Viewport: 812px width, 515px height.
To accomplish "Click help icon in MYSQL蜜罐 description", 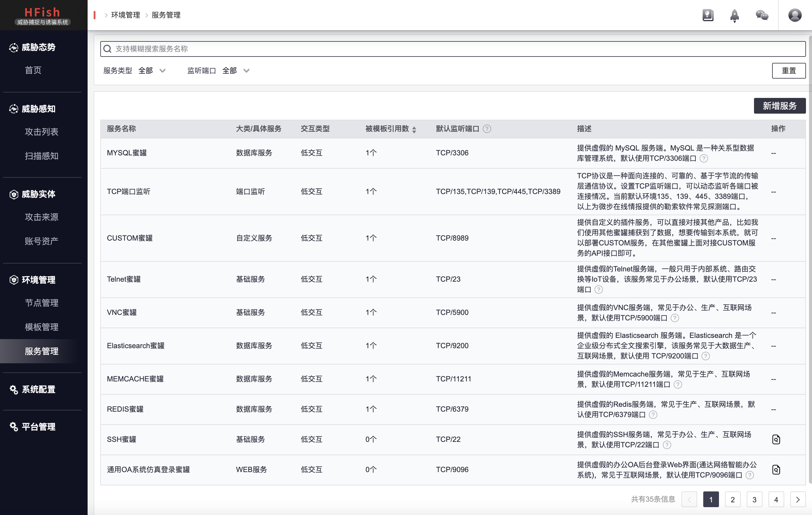I will [704, 158].
